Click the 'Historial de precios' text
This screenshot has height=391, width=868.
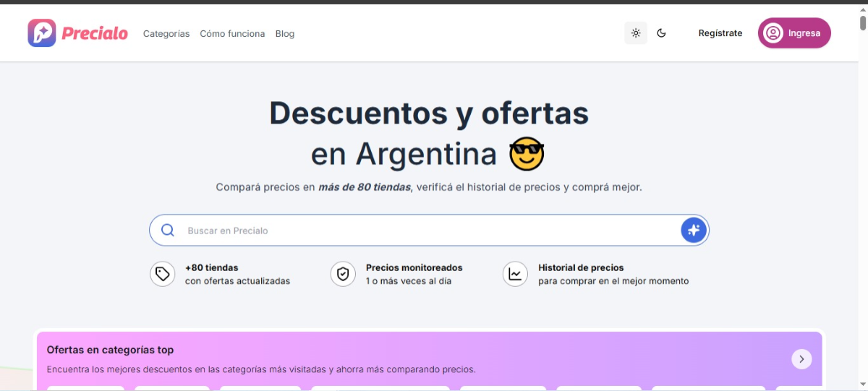581,267
